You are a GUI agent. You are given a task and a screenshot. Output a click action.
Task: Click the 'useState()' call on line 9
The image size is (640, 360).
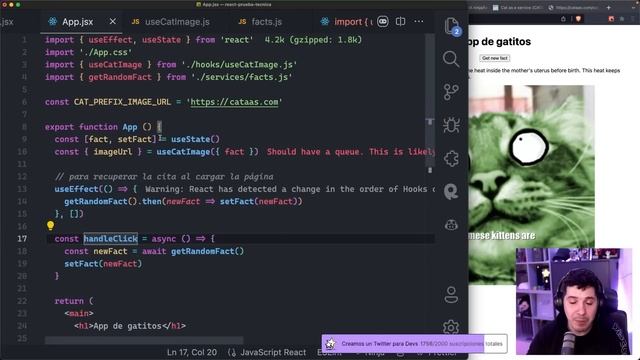click(195, 139)
